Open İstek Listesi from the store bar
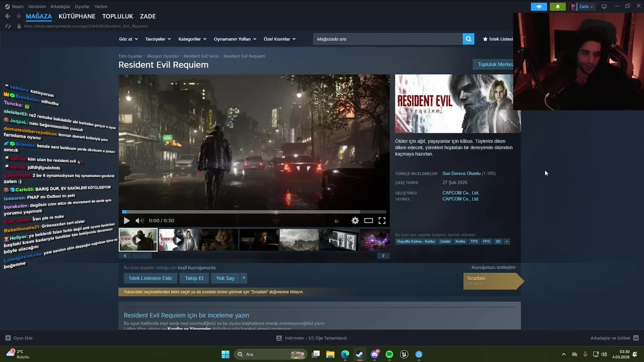Viewport: 644px width, 362px height. (x=498, y=39)
